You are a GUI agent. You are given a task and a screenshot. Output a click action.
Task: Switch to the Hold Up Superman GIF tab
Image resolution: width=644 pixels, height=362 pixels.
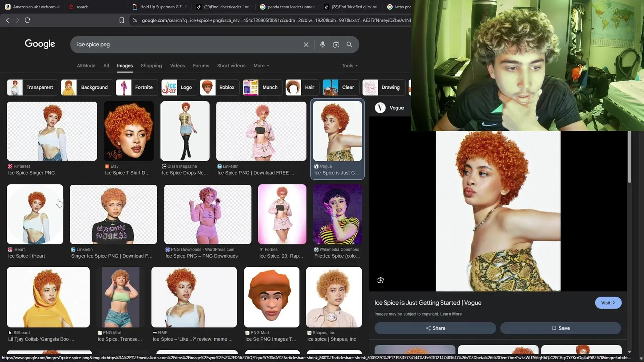[159, 7]
